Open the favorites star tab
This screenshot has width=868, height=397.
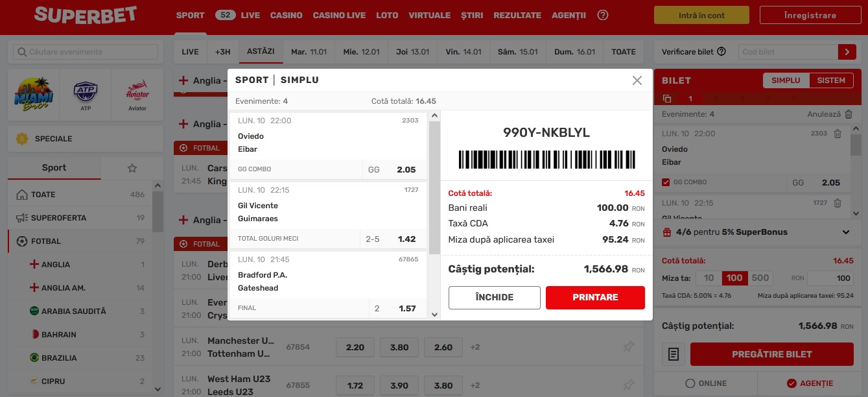click(x=132, y=168)
